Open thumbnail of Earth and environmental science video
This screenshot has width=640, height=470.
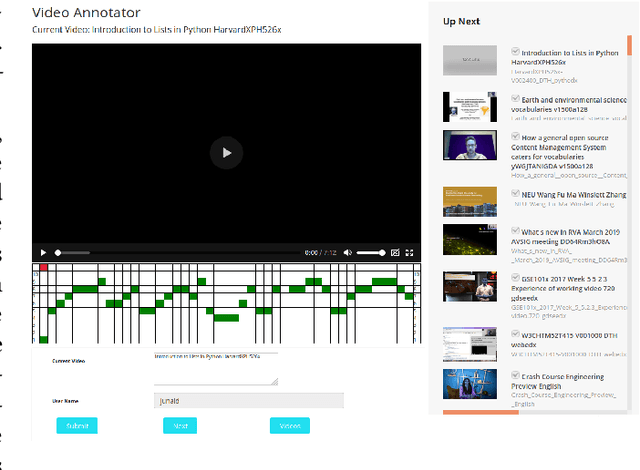click(x=470, y=107)
